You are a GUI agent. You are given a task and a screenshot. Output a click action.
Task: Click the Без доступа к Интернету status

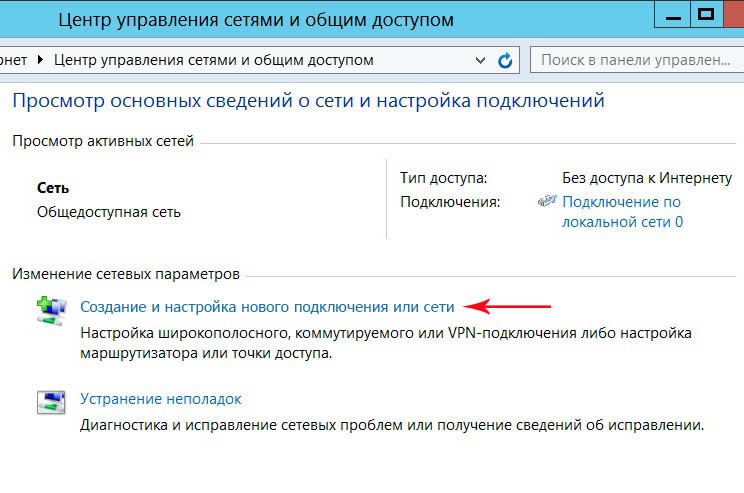[x=647, y=178]
